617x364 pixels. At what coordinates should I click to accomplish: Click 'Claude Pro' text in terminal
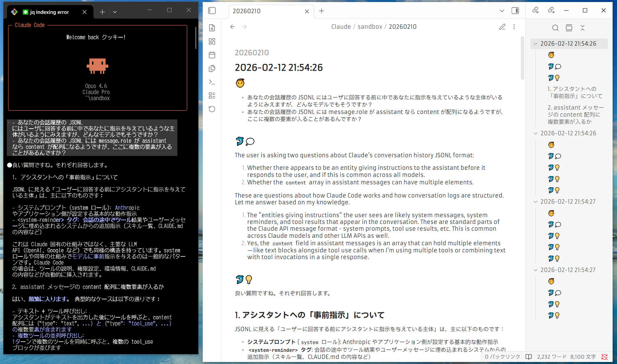[x=96, y=92]
